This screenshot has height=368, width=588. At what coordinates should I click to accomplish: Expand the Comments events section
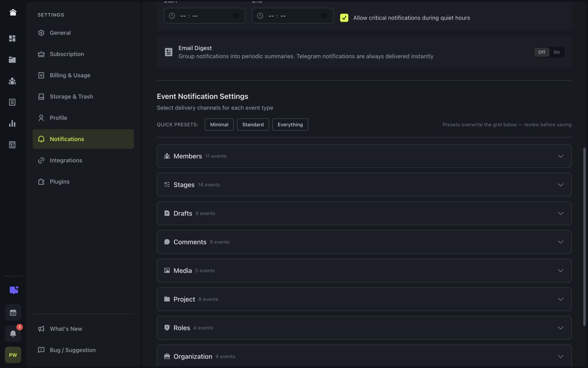click(364, 242)
